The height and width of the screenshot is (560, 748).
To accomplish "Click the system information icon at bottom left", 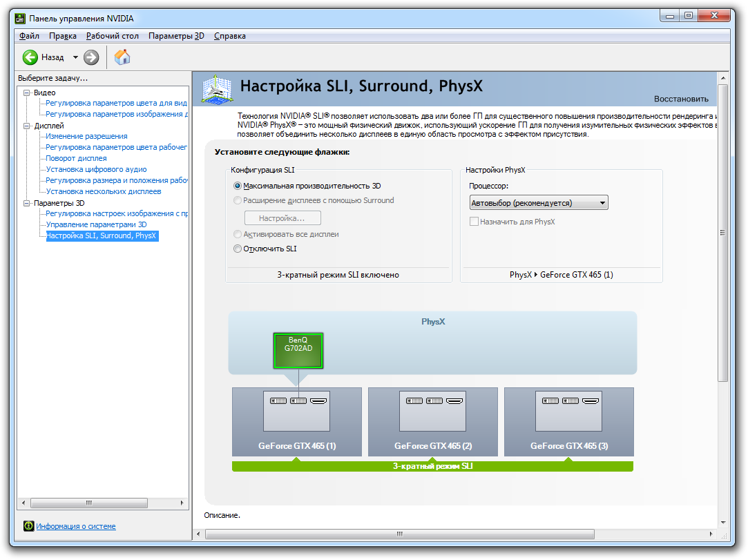I will 28,526.
